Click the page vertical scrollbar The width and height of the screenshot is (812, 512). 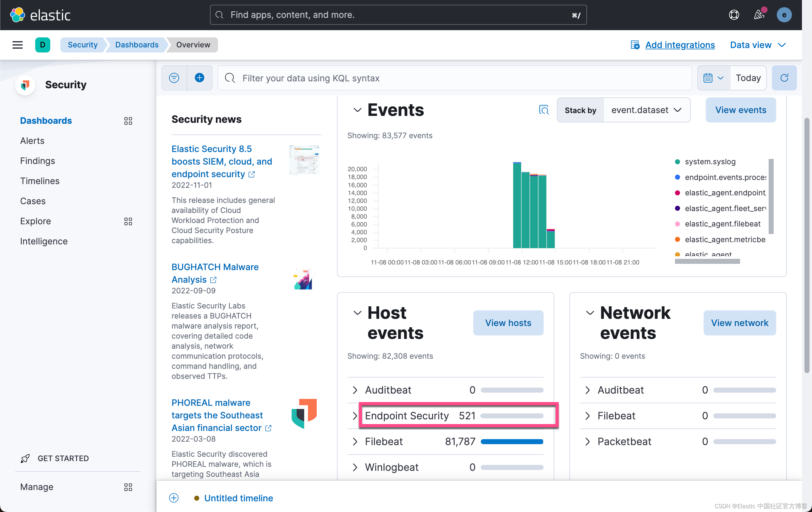(x=807, y=245)
